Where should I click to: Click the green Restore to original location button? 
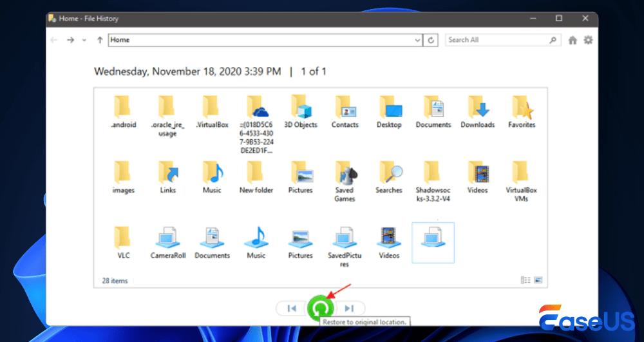click(319, 308)
